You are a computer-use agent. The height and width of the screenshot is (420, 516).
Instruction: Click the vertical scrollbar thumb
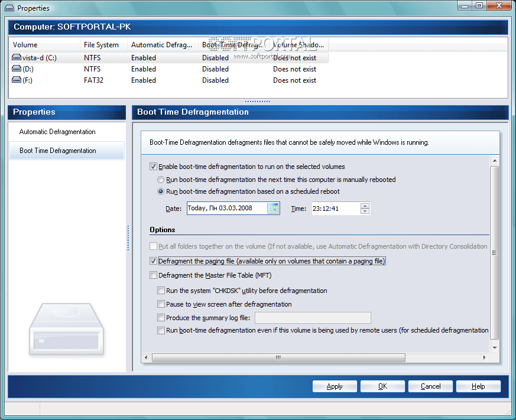point(494,253)
